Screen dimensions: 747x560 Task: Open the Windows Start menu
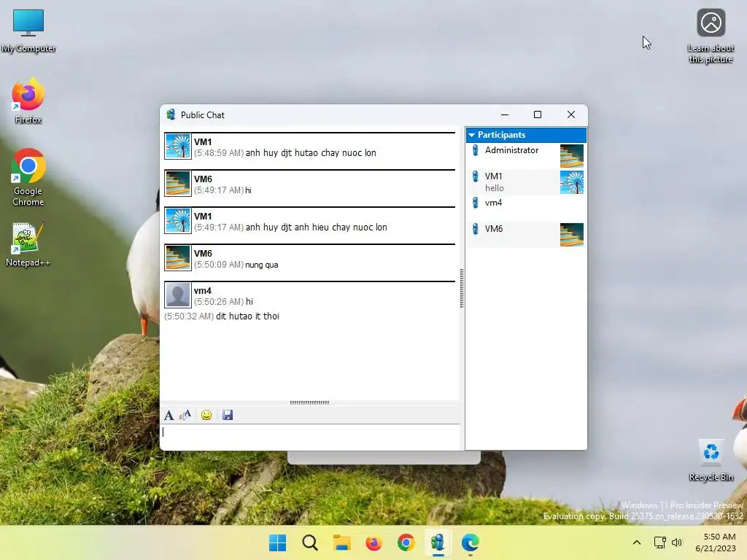[x=277, y=542]
